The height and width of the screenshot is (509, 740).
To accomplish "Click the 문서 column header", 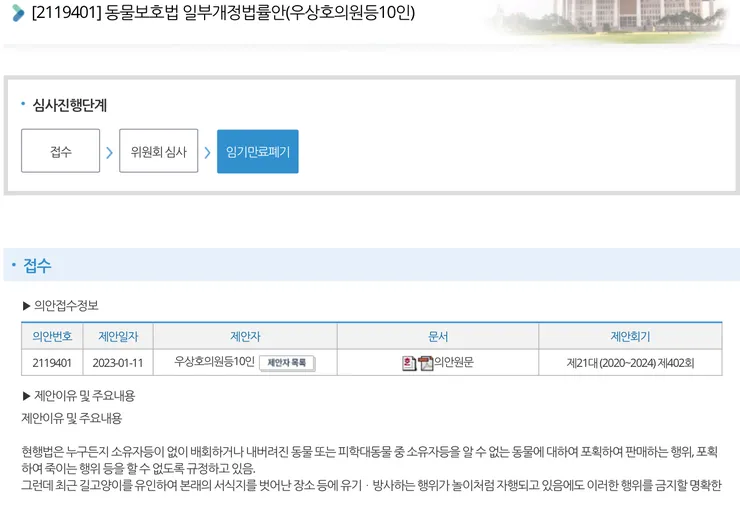I will [x=437, y=336].
